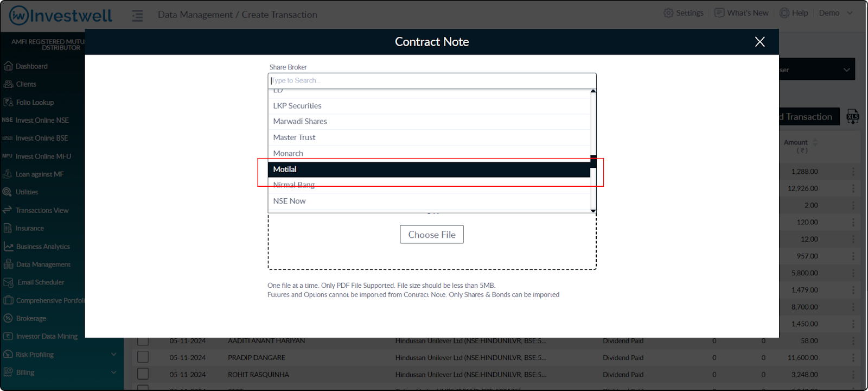Click the Help icon in the header

coord(784,13)
